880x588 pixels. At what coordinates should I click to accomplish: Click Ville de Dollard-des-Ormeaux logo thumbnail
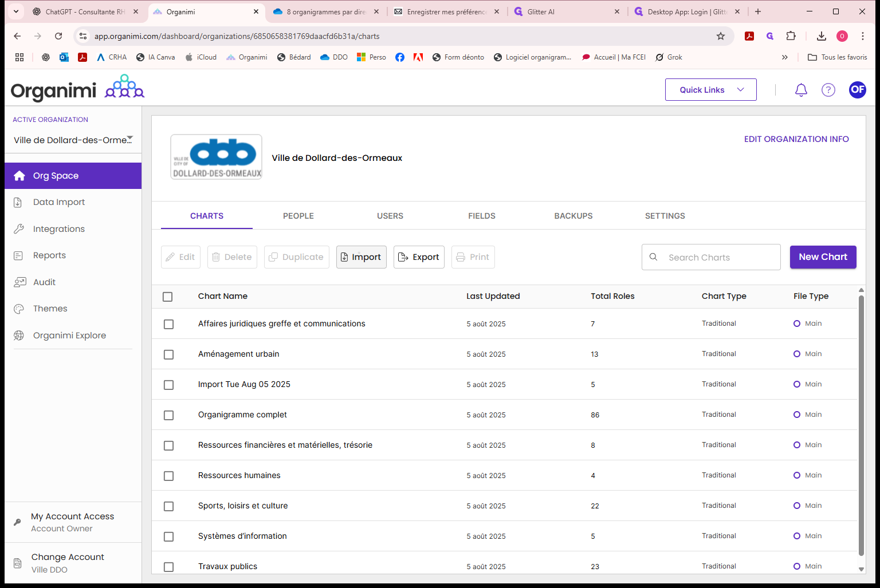click(217, 157)
